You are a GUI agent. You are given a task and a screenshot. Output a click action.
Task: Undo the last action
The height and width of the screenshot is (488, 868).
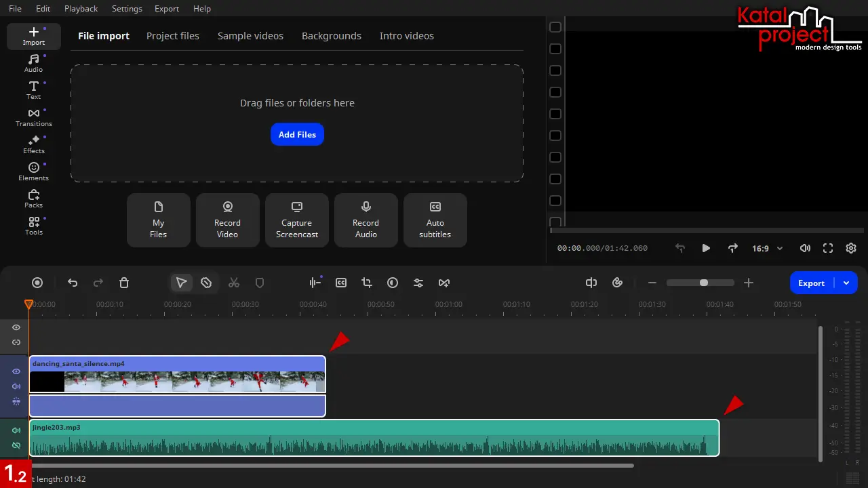point(73,283)
